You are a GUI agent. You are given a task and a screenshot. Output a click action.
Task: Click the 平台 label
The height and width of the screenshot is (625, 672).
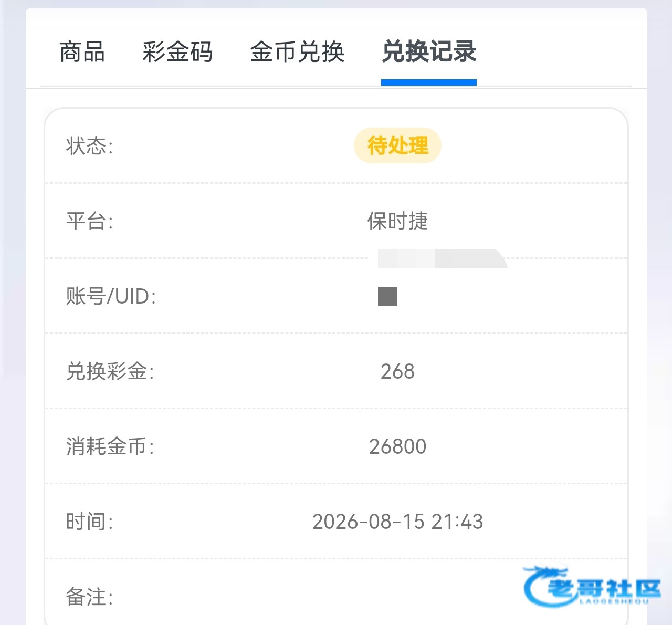89,221
